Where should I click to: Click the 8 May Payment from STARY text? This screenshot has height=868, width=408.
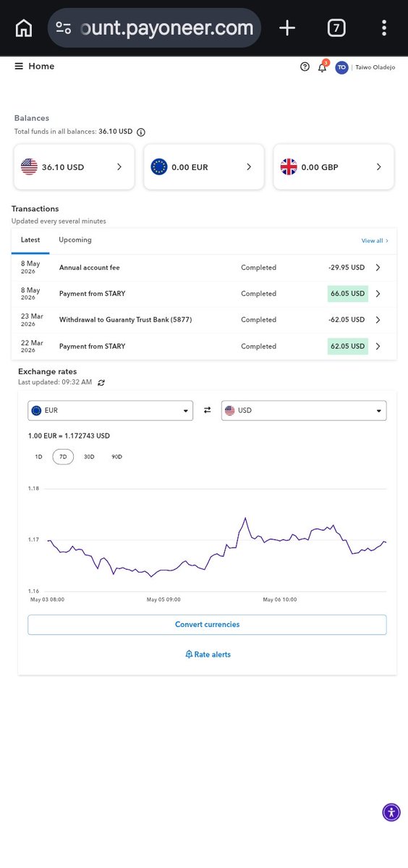point(93,294)
